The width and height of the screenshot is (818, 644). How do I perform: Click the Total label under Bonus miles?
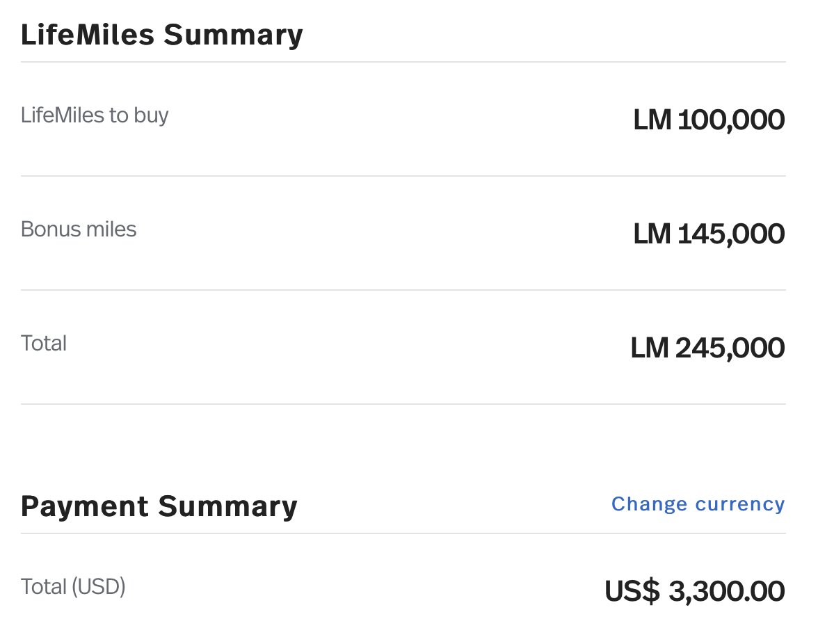pos(44,344)
